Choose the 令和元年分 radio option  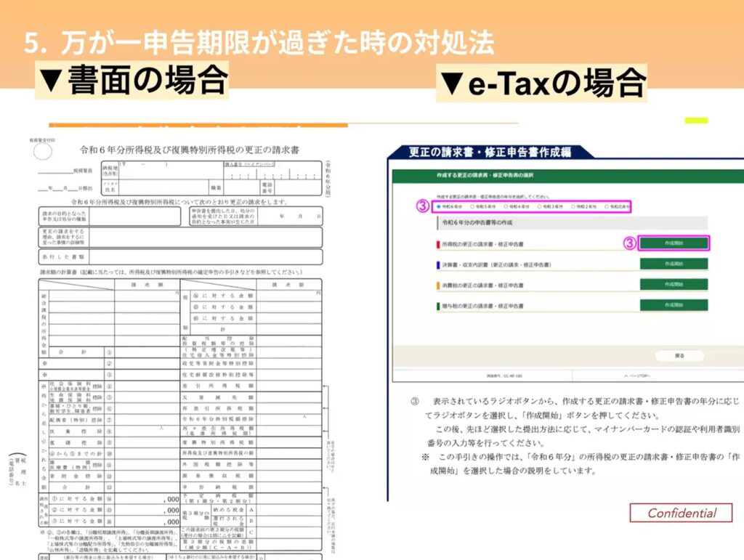coord(607,206)
